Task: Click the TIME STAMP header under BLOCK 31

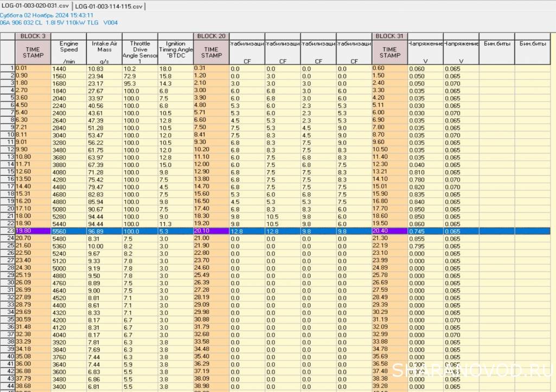Action: tap(389, 52)
